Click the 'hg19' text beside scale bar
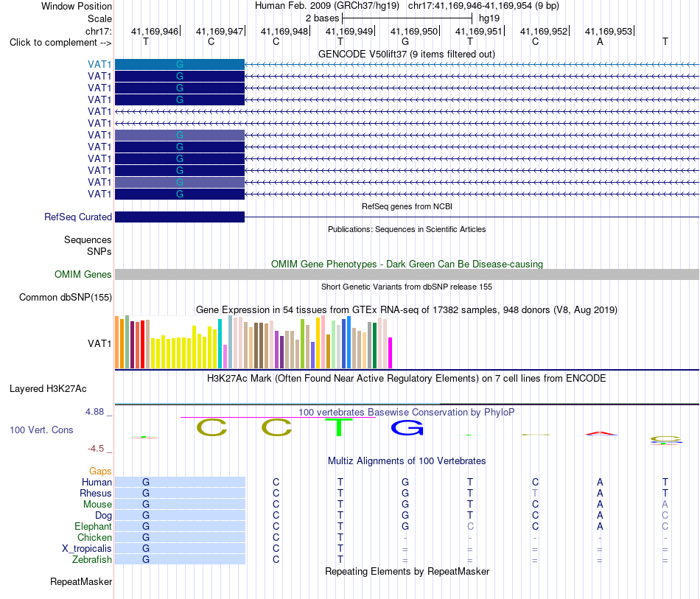This screenshot has height=599, width=700. click(x=489, y=18)
